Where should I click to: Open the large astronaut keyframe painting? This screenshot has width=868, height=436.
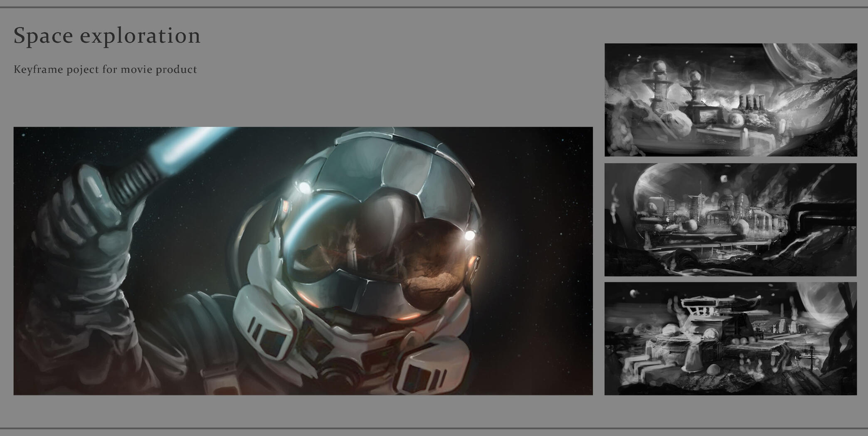click(x=303, y=261)
